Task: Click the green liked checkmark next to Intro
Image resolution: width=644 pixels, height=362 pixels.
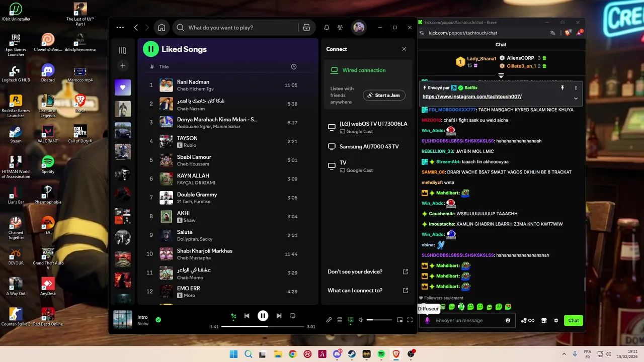Action: click(158, 320)
